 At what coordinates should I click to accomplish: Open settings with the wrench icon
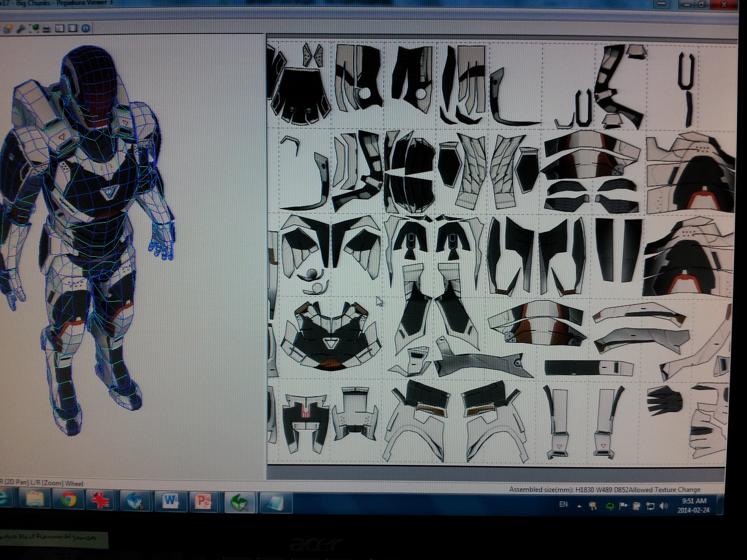20,29
